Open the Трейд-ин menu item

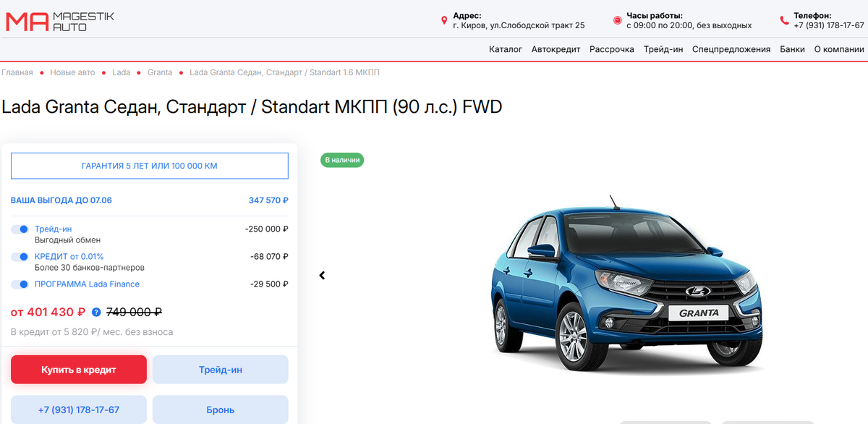pos(663,49)
